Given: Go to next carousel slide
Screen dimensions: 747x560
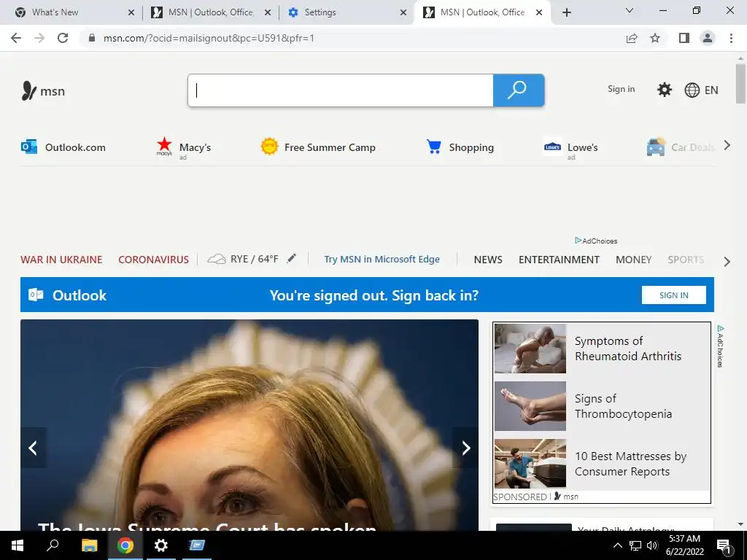Looking at the screenshot, I should [x=465, y=448].
